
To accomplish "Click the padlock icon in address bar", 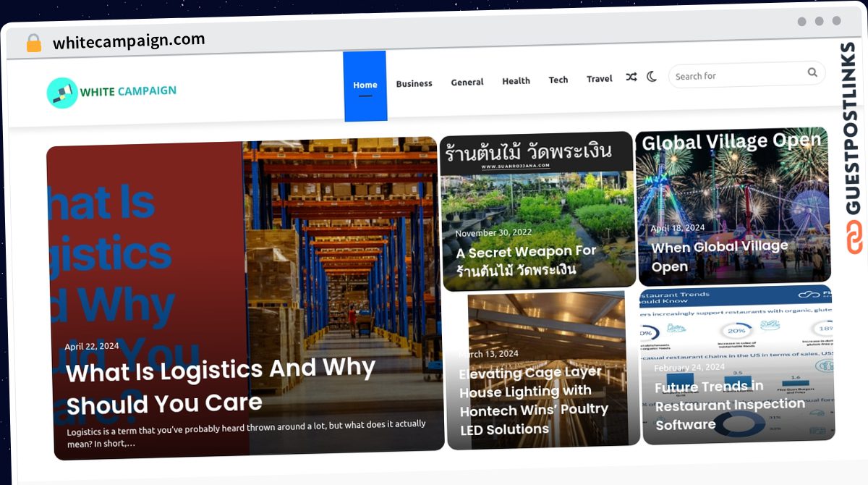I will point(33,43).
